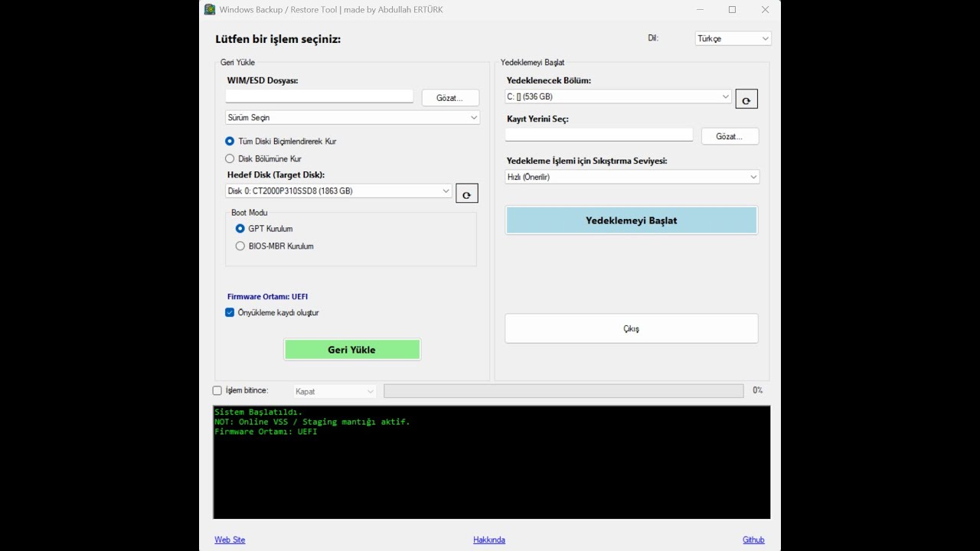
Task: Click the Kayıt Yerini Seç path field
Action: click(x=599, y=135)
